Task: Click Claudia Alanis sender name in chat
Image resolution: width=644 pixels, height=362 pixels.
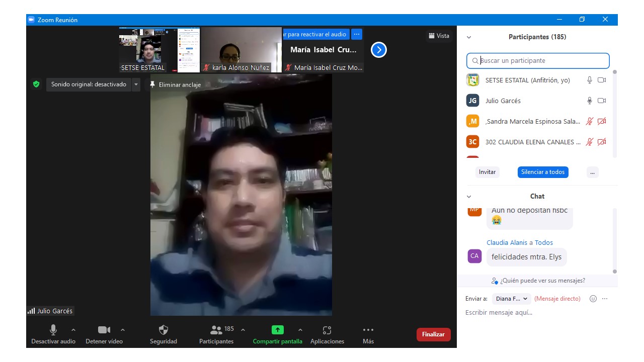Action: [x=507, y=242]
